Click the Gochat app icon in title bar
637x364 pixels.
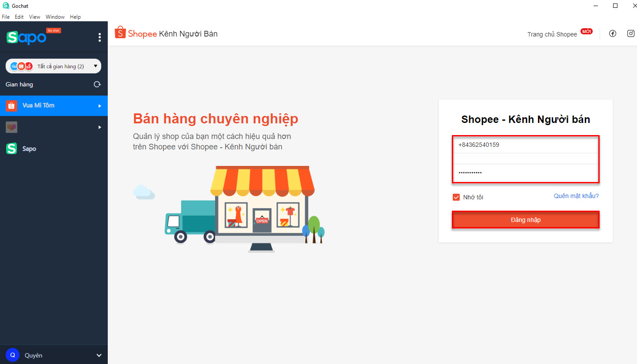point(6,6)
